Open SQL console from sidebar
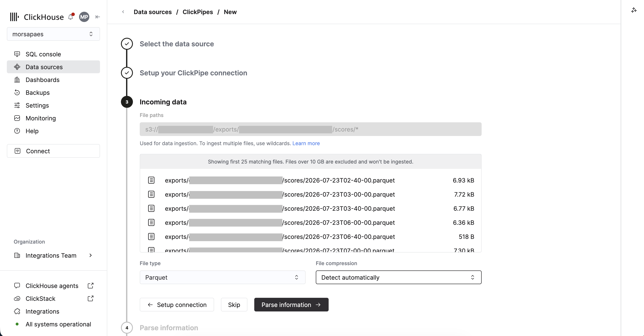The height and width of the screenshot is (336, 644). [53, 54]
